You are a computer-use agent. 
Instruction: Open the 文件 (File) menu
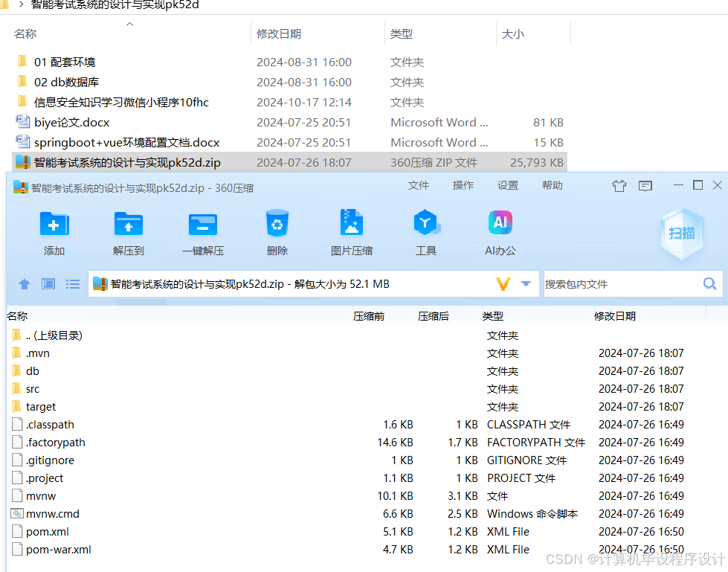point(419,185)
